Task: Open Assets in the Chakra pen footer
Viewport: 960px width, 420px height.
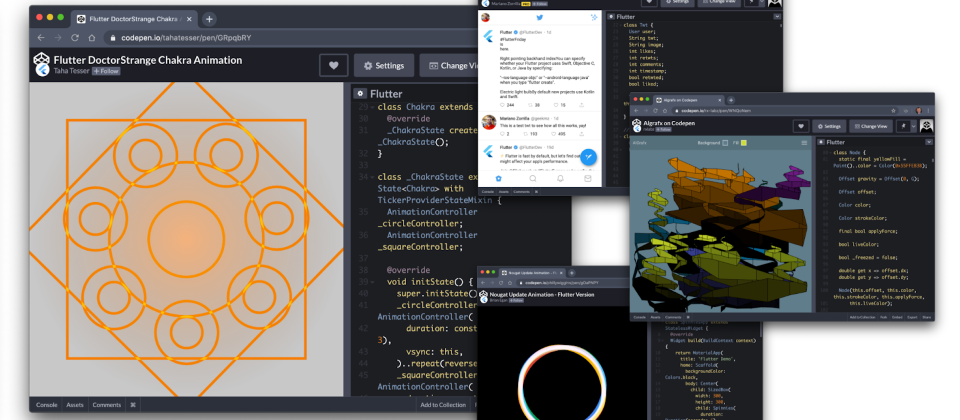Action: click(75, 405)
